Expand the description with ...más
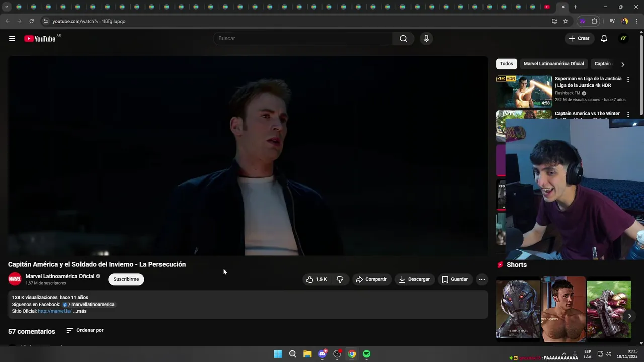Screen dimensions: 644x362 coord(80,311)
